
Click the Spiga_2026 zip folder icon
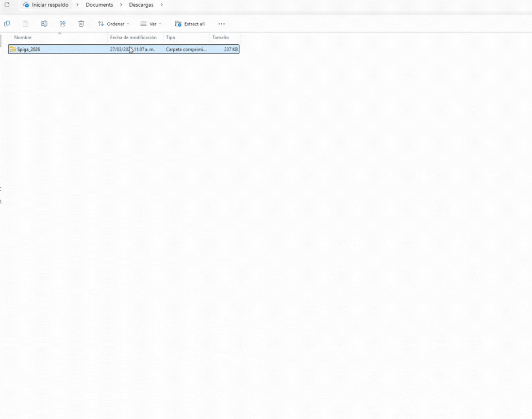[x=13, y=49]
